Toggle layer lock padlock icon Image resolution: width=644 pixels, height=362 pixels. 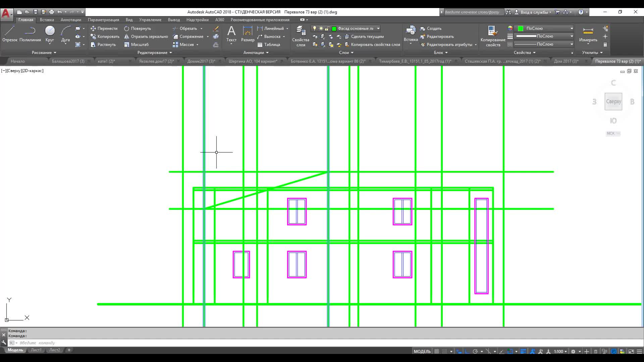(x=327, y=28)
